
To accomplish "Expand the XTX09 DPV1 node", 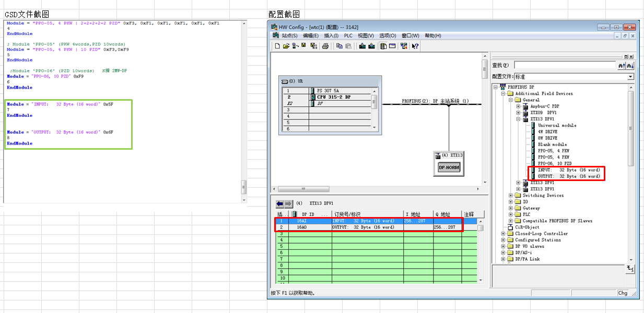I will pyautogui.click(x=518, y=113).
